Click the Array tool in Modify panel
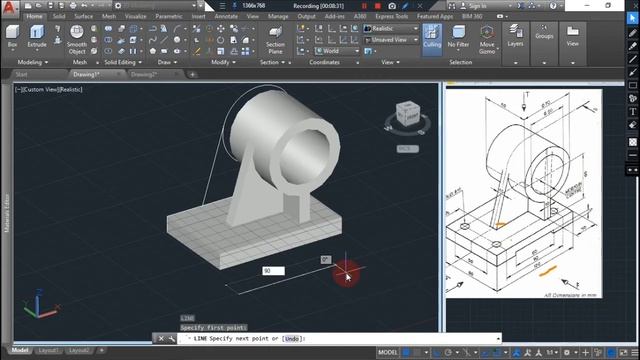Viewport: 640px width, 360px height. click(x=245, y=51)
